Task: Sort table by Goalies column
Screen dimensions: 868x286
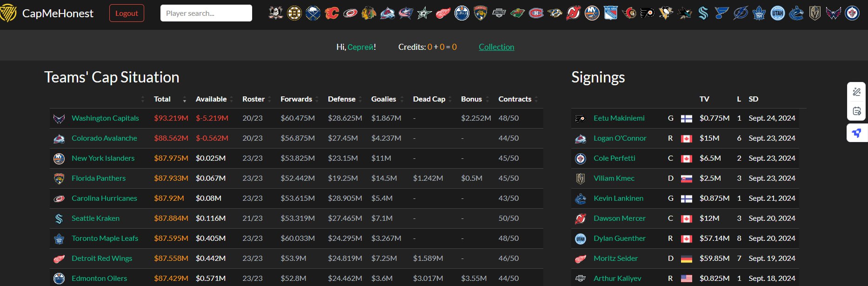Action: coord(387,99)
